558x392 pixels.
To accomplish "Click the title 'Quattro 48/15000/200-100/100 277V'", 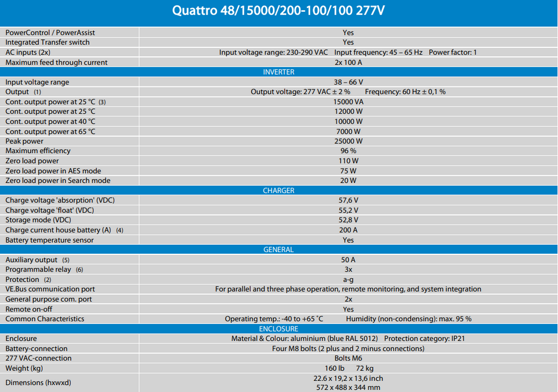I will 278,10.
